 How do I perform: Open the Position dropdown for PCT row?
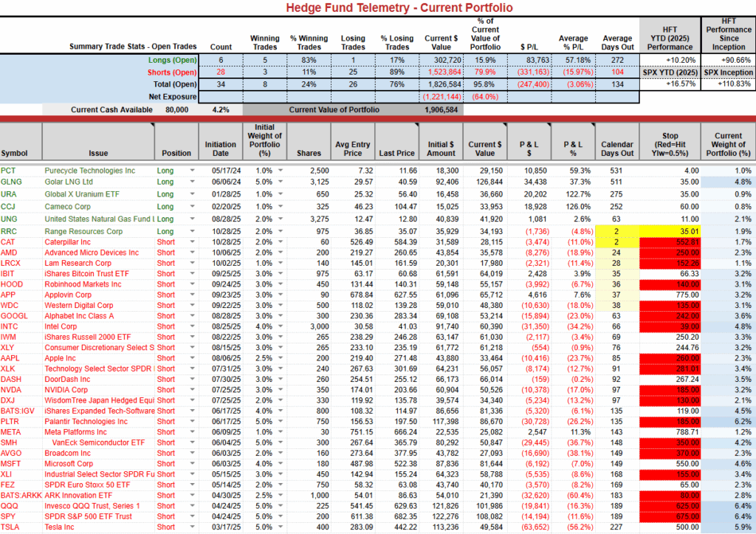point(193,171)
